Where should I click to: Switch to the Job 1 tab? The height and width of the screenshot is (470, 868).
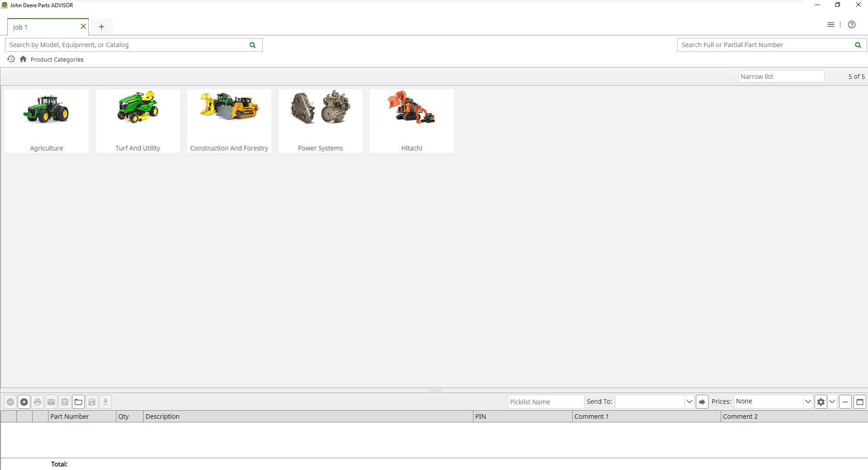pos(43,27)
